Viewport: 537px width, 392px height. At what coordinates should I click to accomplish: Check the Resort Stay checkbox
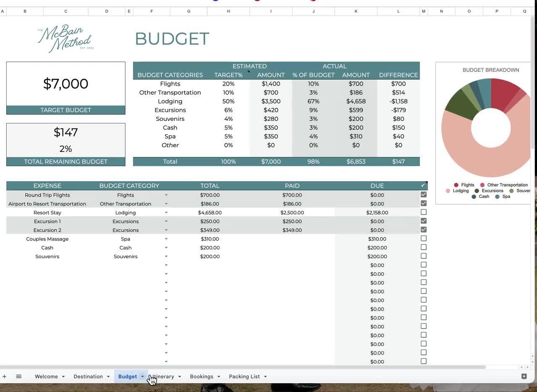[x=423, y=212]
